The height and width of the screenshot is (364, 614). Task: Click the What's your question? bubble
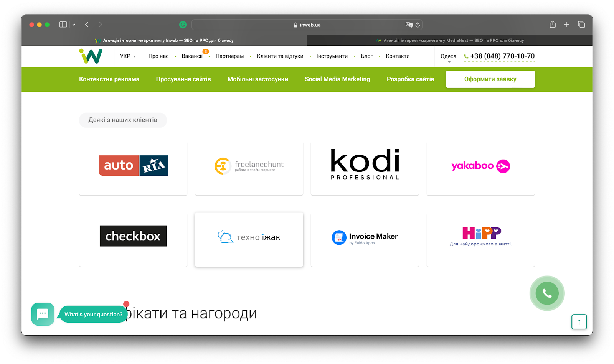[94, 314]
